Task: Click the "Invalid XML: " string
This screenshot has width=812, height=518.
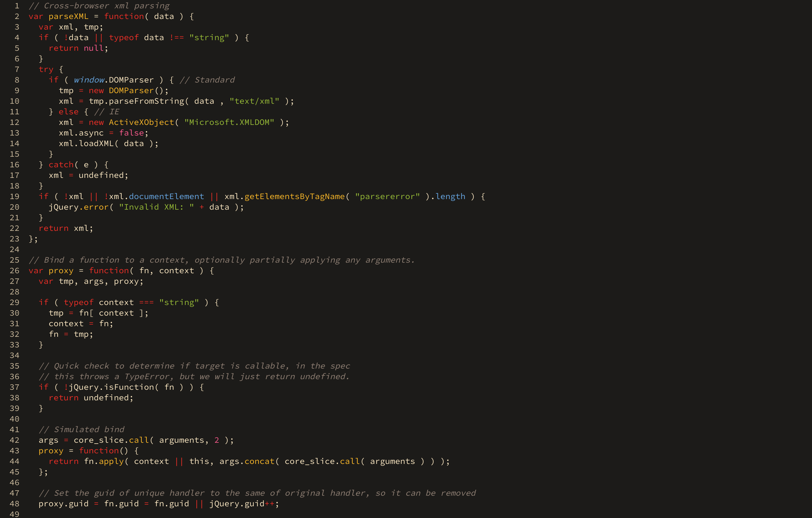Action: pyautogui.click(x=157, y=207)
